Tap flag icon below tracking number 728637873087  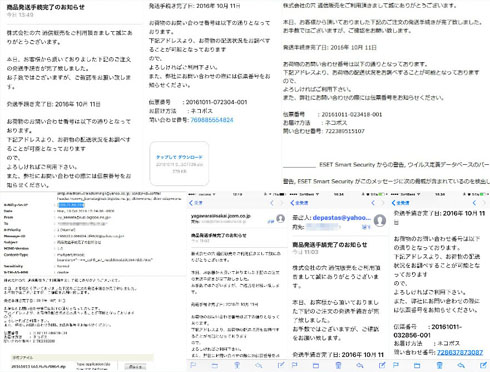396,365
